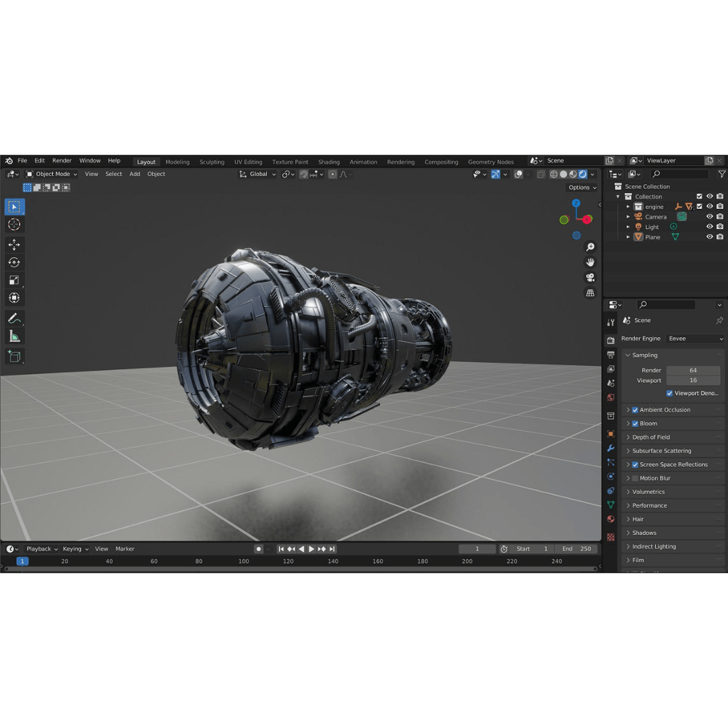Open the File menu
The width and height of the screenshot is (728, 728).
tap(22, 160)
